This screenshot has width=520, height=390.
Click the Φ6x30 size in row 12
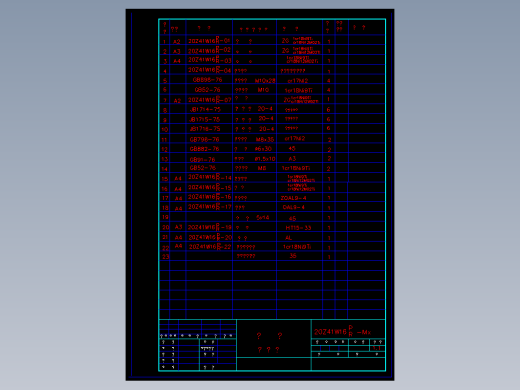[263, 149]
